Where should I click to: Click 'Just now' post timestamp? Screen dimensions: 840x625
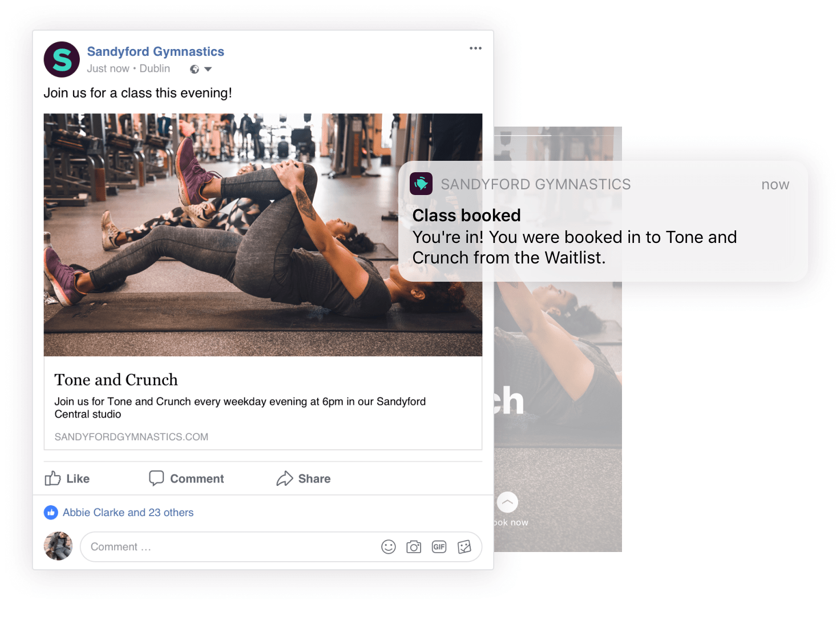pyautogui.click(x=108, y=68)
